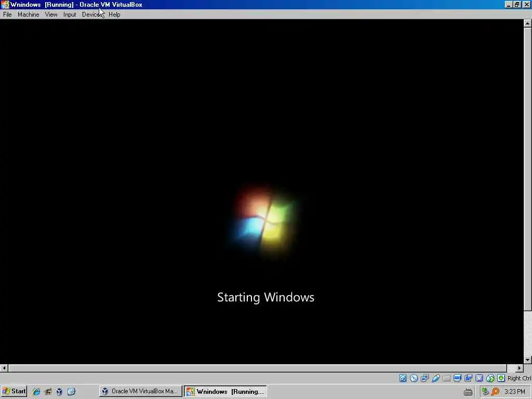
Task: Click the virtualization features V icon
Action: 479,378
